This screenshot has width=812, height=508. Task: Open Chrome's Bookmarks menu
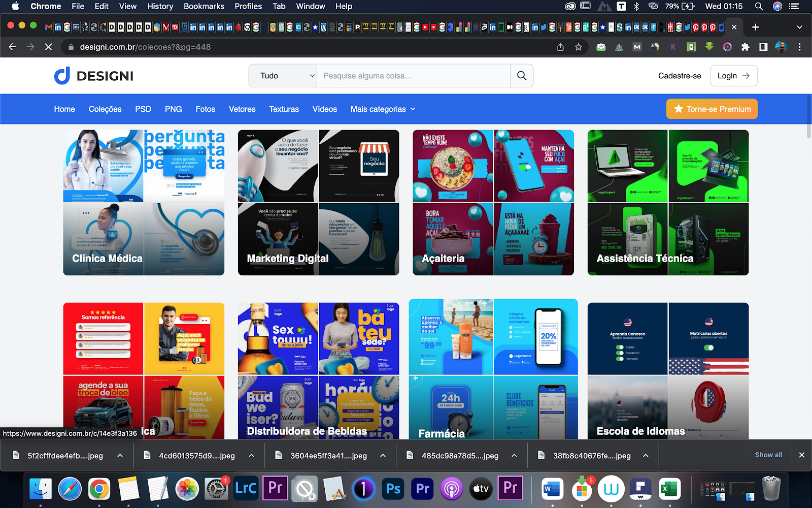coord(204,6)
